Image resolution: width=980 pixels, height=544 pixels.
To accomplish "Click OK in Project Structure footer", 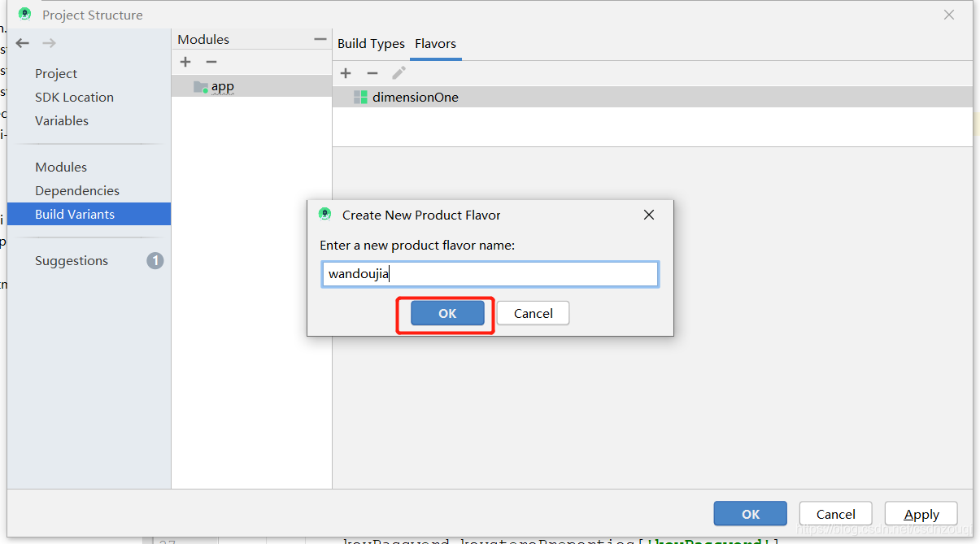I will (751, 514).
